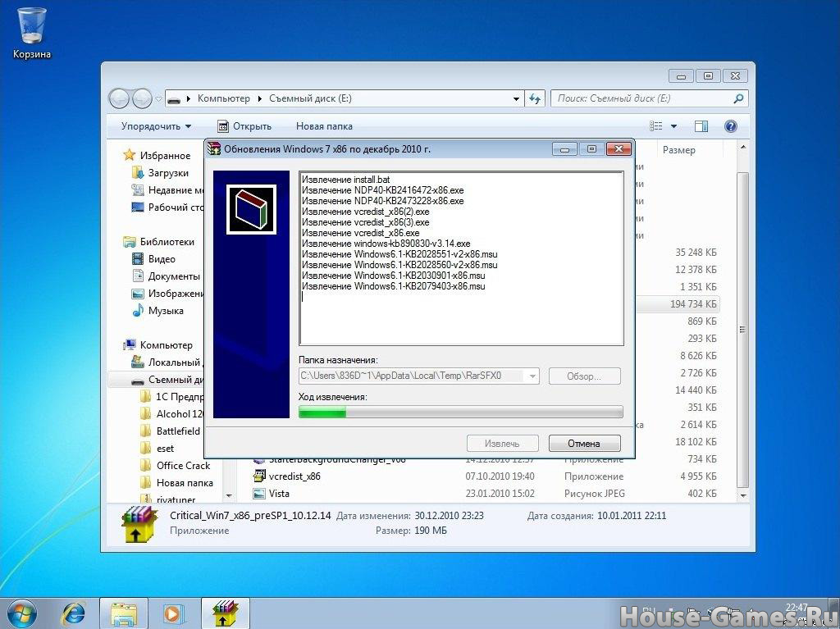Screen dimensions: 840x629
Task: Expand the breadcrumb arrow after Компьютер
Action: click(259, 98)
